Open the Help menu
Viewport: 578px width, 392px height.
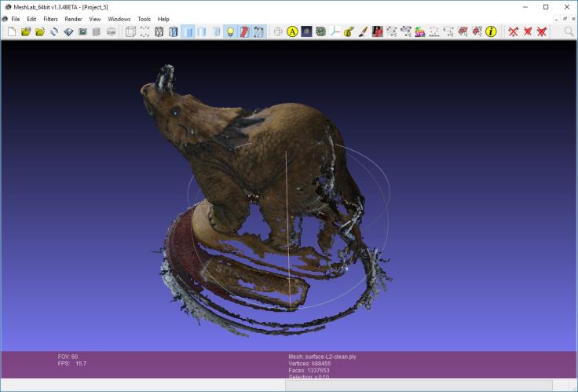click(x=163, y=19)
